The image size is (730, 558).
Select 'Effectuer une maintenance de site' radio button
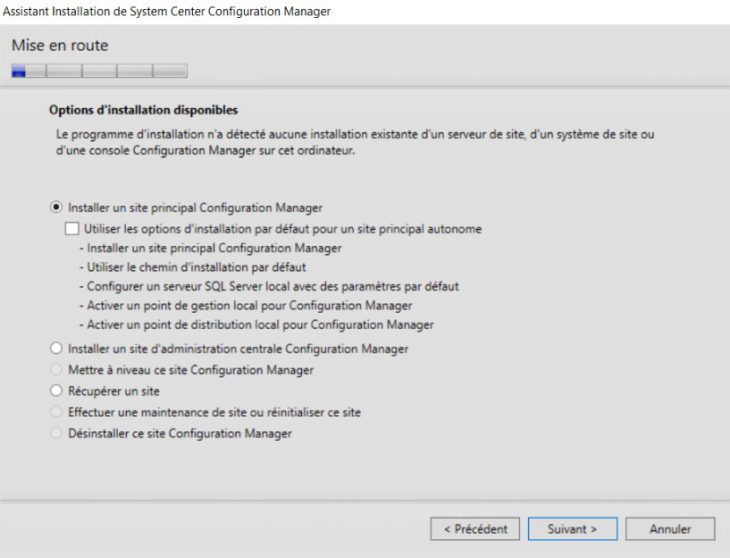click(x=55, y=412)
